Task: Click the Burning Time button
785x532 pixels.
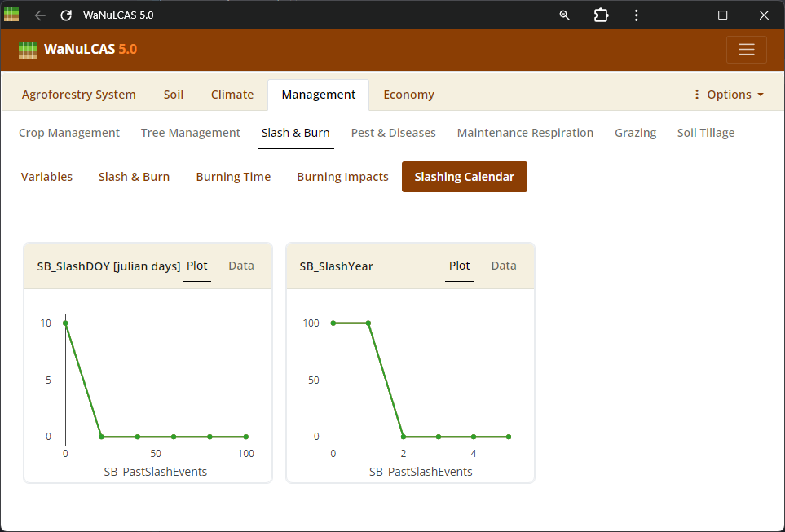Action: (233, 177)
